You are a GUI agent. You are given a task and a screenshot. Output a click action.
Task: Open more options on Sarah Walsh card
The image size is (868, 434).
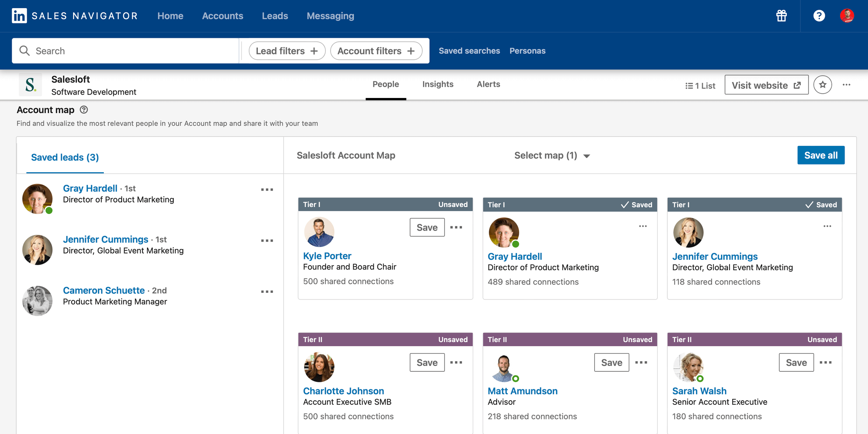tap(825, 362)
